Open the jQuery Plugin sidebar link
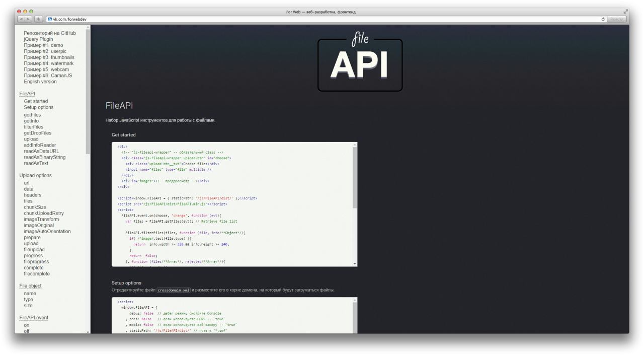Image resolution: width=644 pixels, height=355 pixels. pos(38,39)
